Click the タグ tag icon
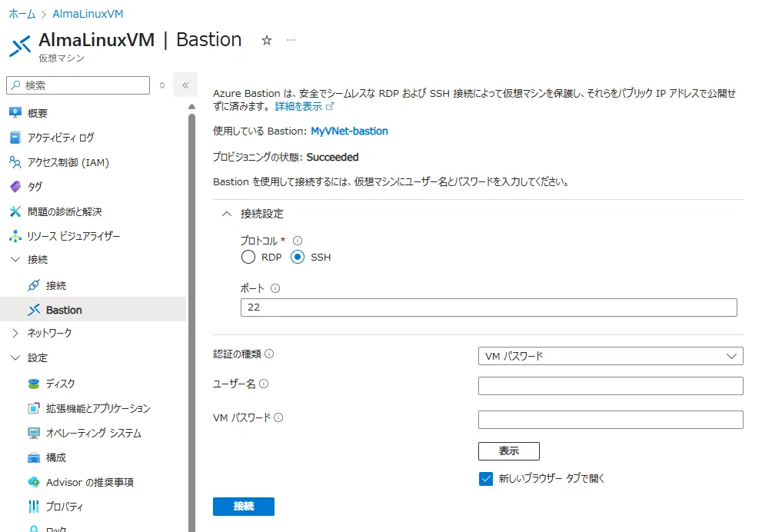Screen dimensions: 772x532 15,187
